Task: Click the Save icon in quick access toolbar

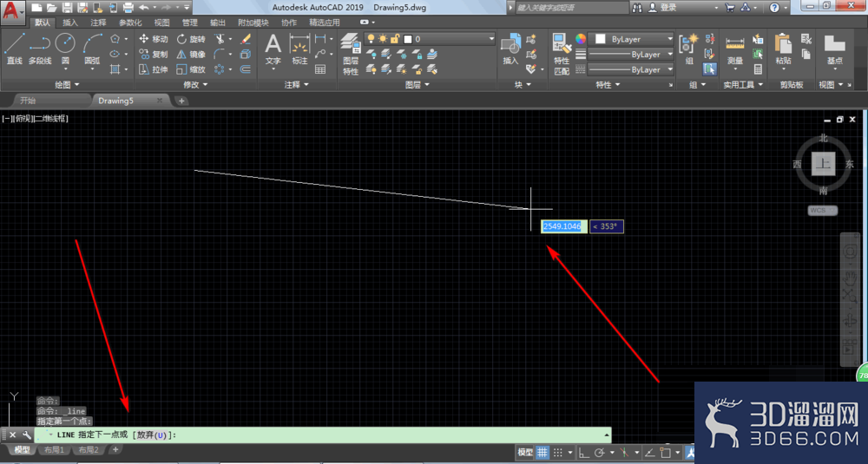Action: 67,7
